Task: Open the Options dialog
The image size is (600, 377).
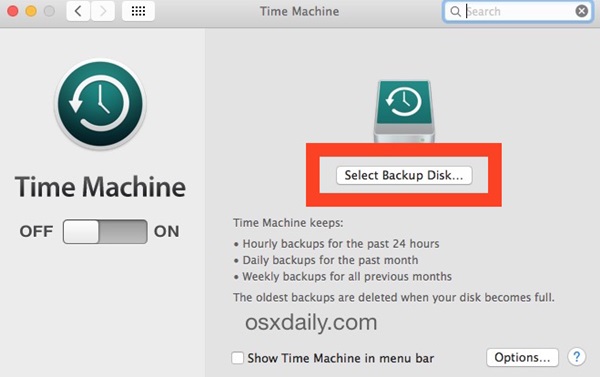Action: 522,357
